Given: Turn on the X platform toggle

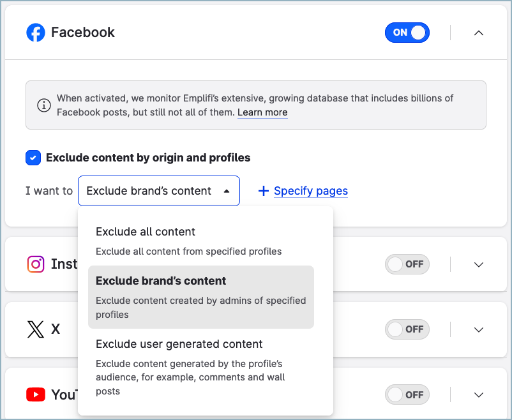Looking at the screenshot, I should pyautogui.click(x=407, y=329).
